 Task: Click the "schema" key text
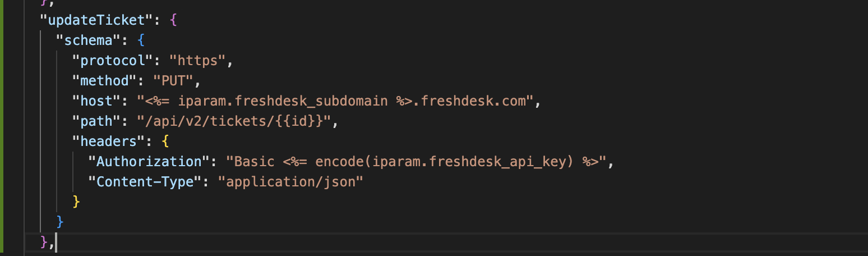coord(88,41)
